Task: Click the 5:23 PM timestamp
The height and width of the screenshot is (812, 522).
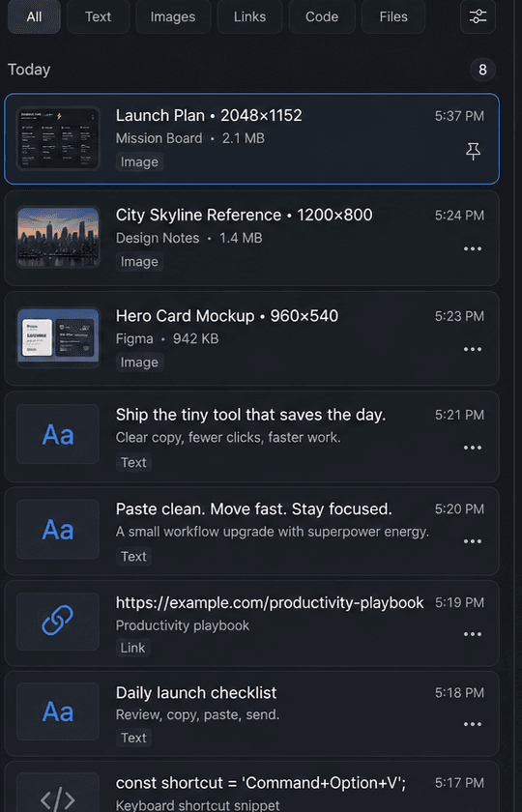Action: click(459, 316)
